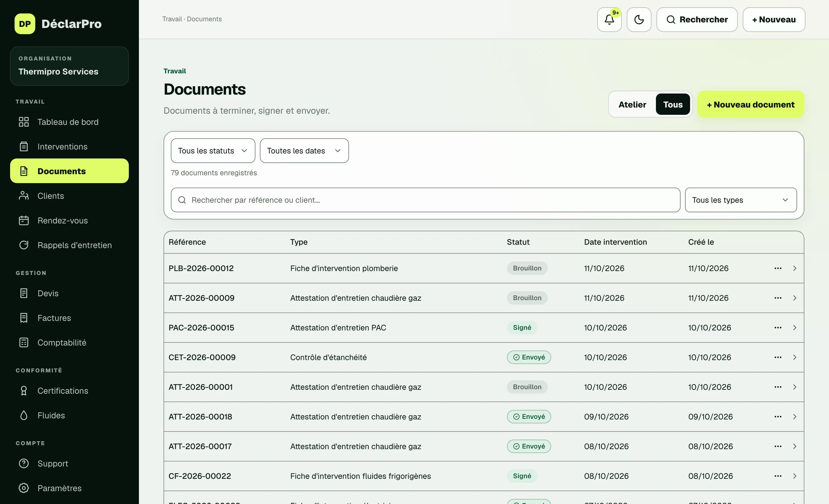Image resolution: width=829 pixels, height=504 pixels.
Task: Open the Clients section
Action: click(x=69, y=195)
